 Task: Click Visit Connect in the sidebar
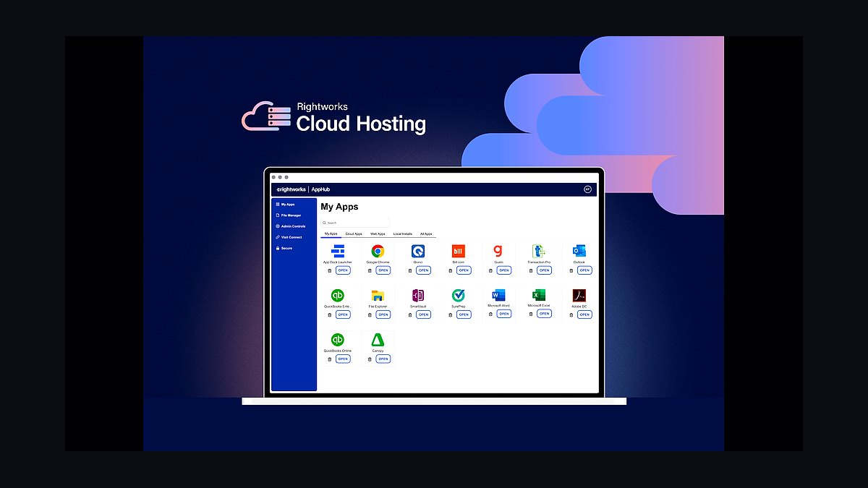point(289,237)
